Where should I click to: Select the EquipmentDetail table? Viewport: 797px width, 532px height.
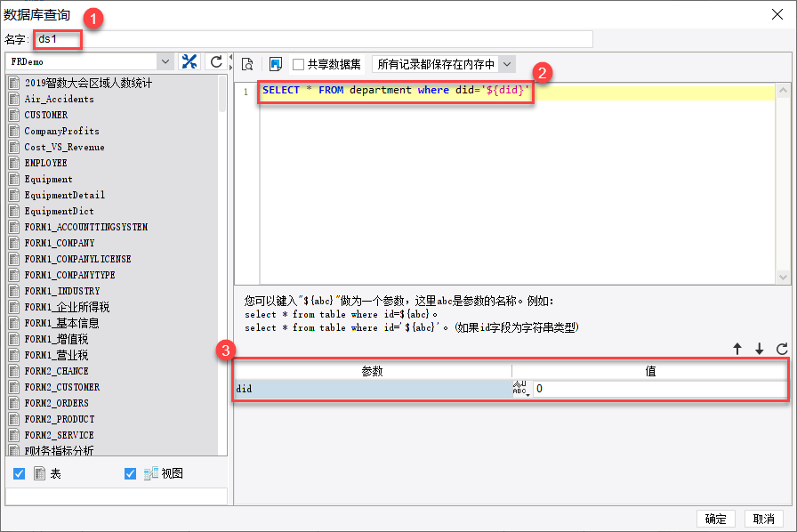coord(65,195)
